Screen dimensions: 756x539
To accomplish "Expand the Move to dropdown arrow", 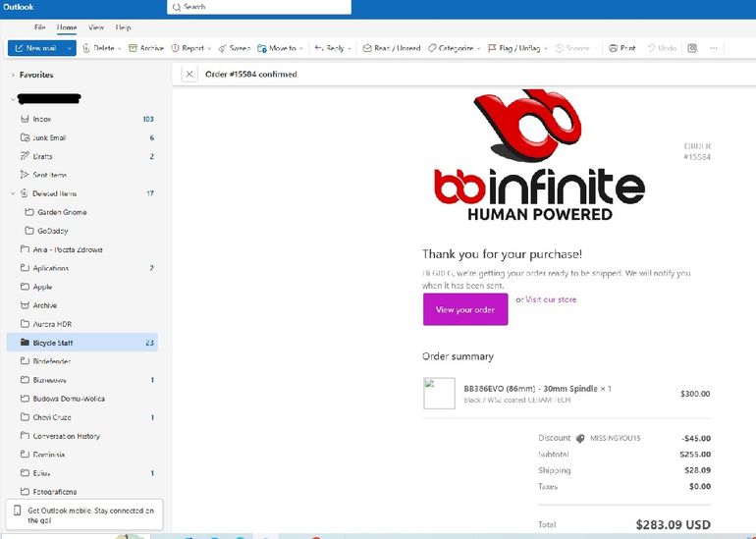I will [x=300, y=48].
